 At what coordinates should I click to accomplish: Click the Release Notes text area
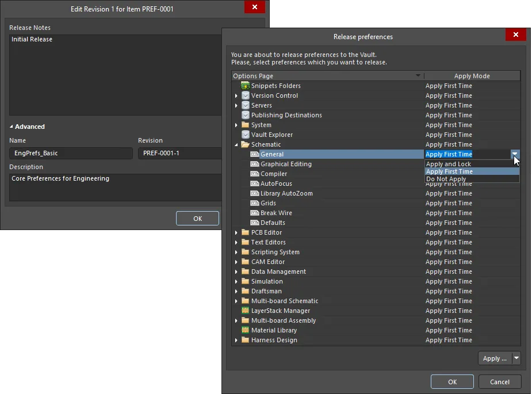(116, 75)
